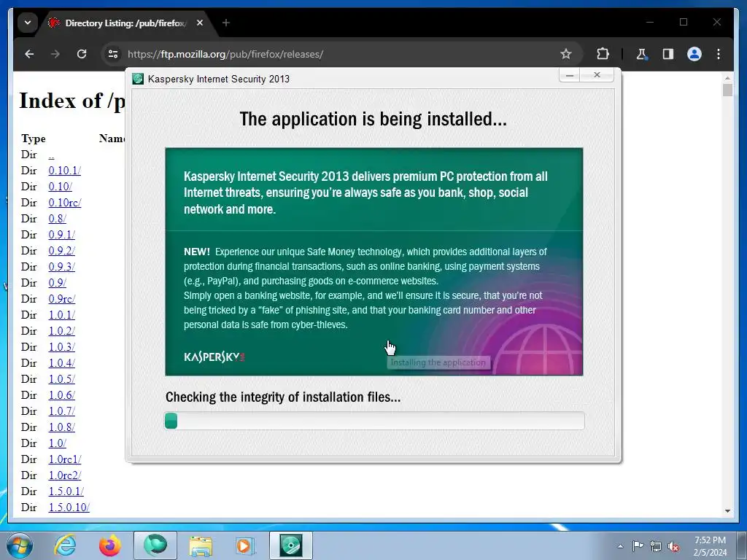Viewport: 747px width, 560px height.
Task: Open Windows Media Player in taskbar
Action: [x=245, y=545]
